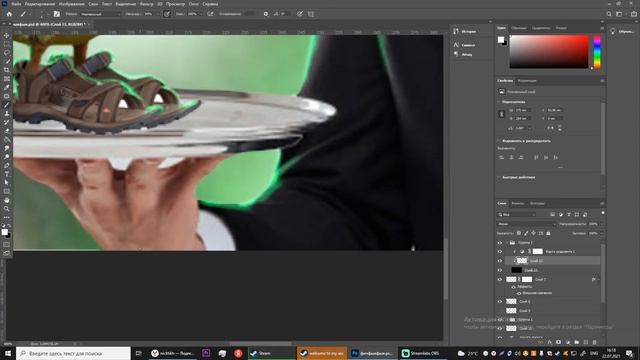Open the Edit Toolbar ellipsis button
This screenshot has height=360, width=640.
[7, 217]
